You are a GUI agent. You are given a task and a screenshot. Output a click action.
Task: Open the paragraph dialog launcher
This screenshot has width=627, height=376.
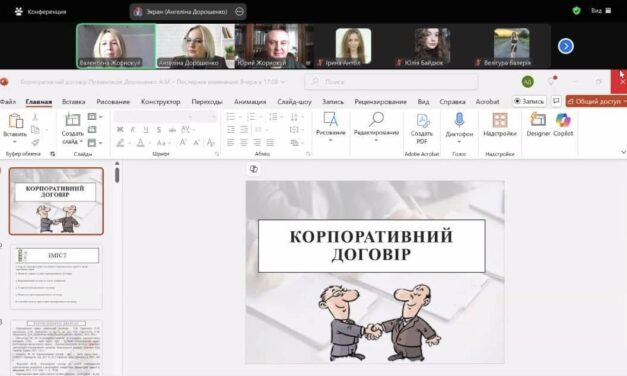point(308,154)
